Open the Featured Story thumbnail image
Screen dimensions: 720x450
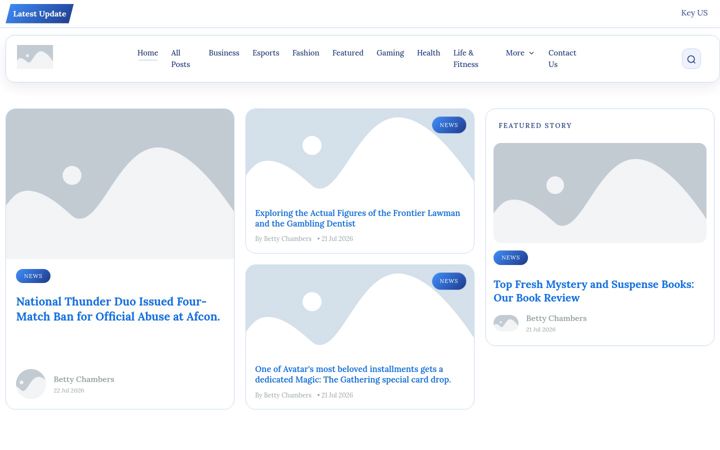pyautogui.click(x=600, y=193)
